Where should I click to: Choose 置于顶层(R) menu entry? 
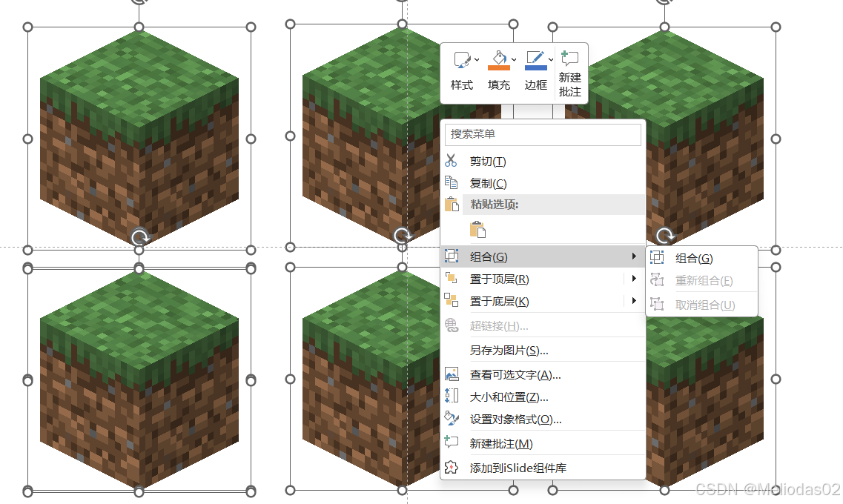pos(543,279)
